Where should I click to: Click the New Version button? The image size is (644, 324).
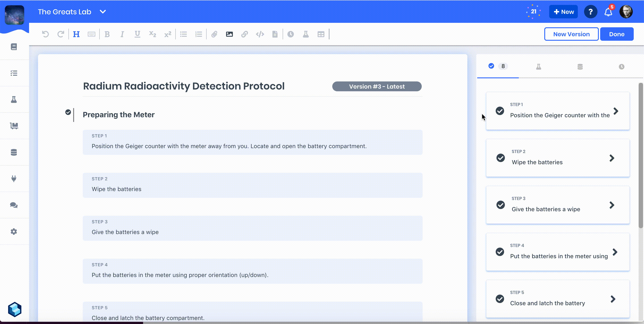click(571, 34)
